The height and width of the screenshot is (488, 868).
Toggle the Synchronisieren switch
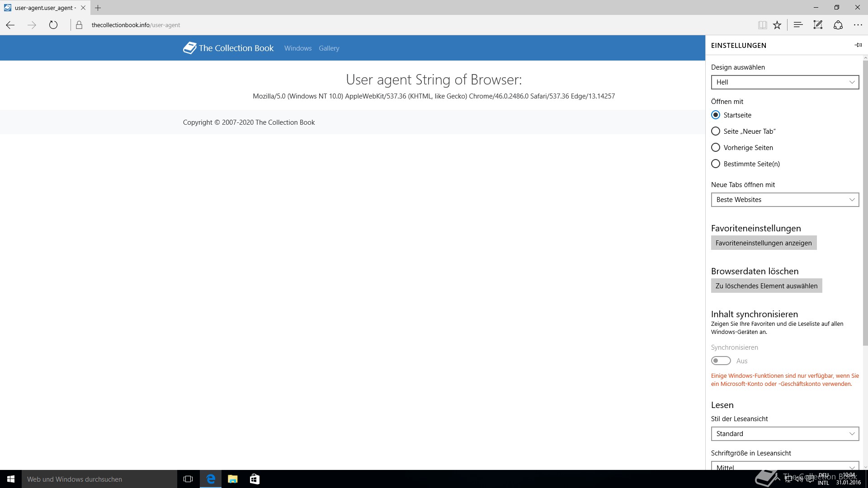[x=721, y=361]
